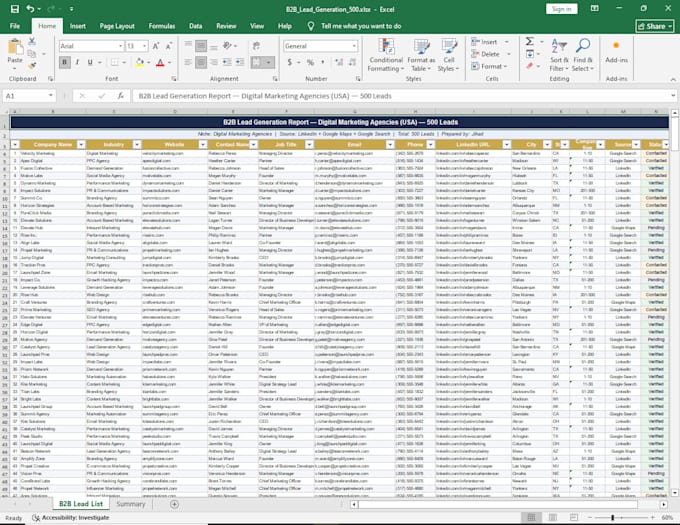The height and width of the screenshot is (525, 680).
Task: Toggle Bold formatting
Action: pos(65,62)
